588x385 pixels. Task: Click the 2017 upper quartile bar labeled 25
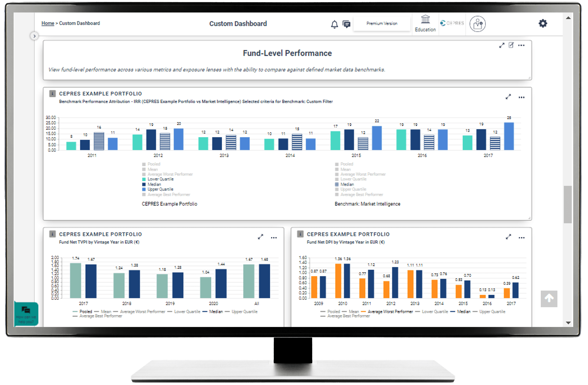coord(509,136)
